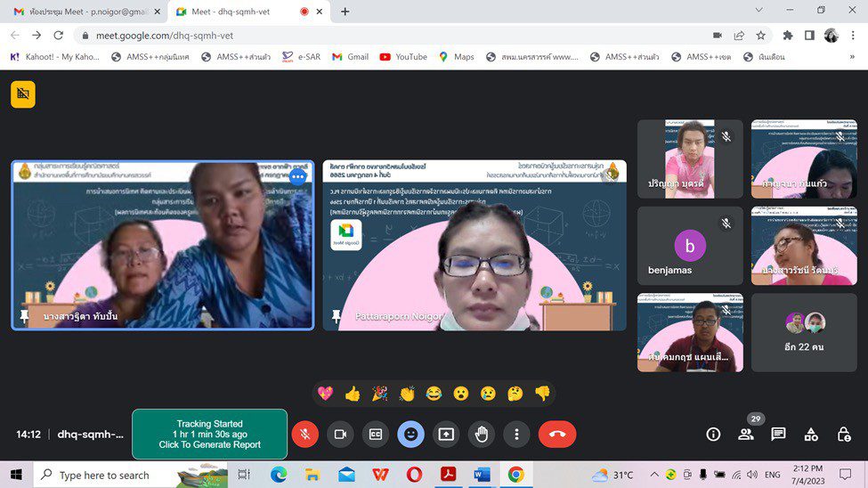This screenshot has width=868, height=488.
Task: Open the e-SAR bookmark
Action: [x=301, y=57]
